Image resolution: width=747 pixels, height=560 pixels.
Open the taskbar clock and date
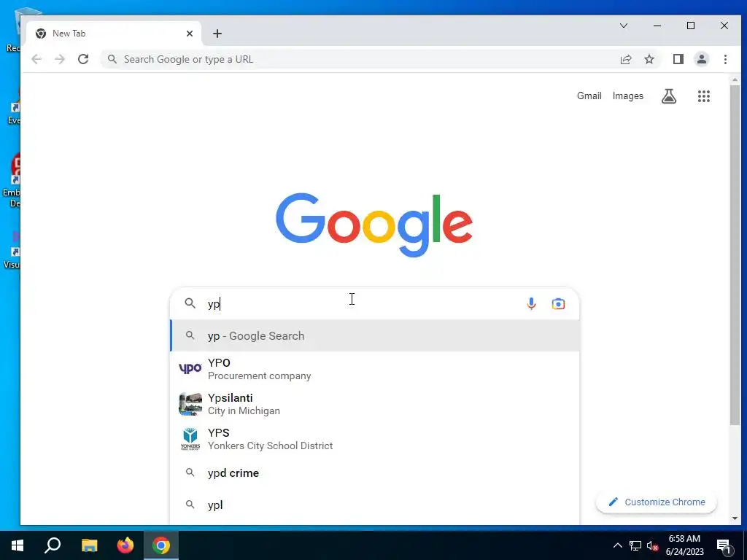tap(684, 545)
